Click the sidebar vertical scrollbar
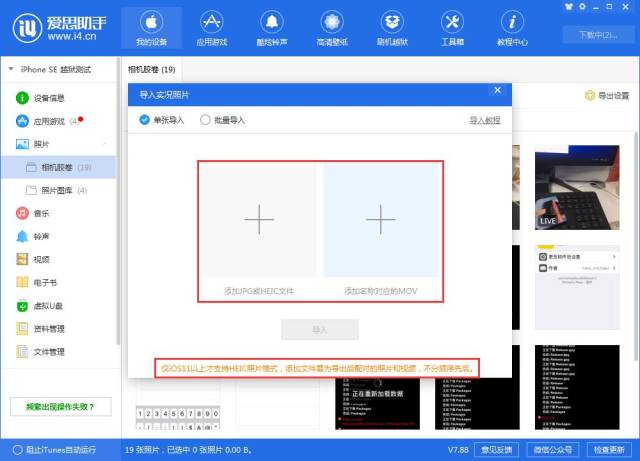The image size is (640, 461). (118, 200)
